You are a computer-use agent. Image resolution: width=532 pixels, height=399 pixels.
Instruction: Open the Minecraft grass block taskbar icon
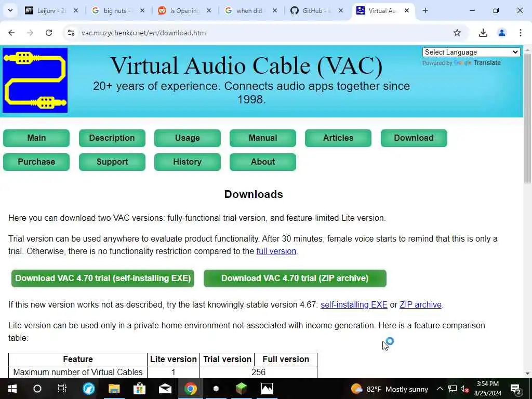tap(241, 389)
